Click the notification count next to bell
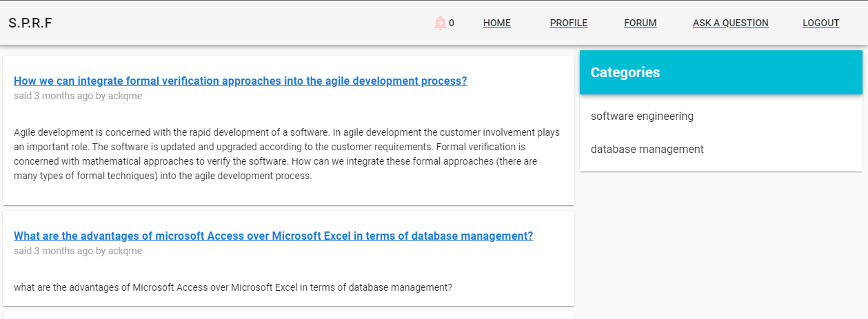This screenshot has width=868, height=319. click(x=452, y=23)
